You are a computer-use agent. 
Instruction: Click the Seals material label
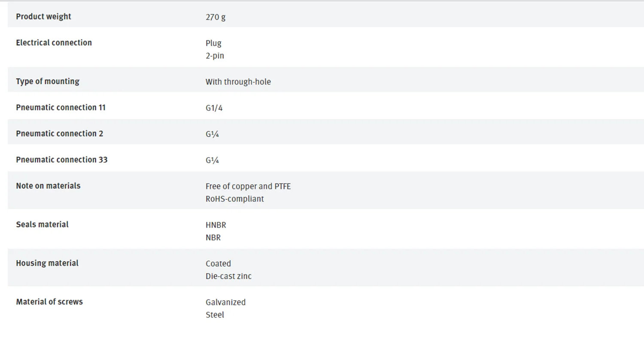click(42, 225)
